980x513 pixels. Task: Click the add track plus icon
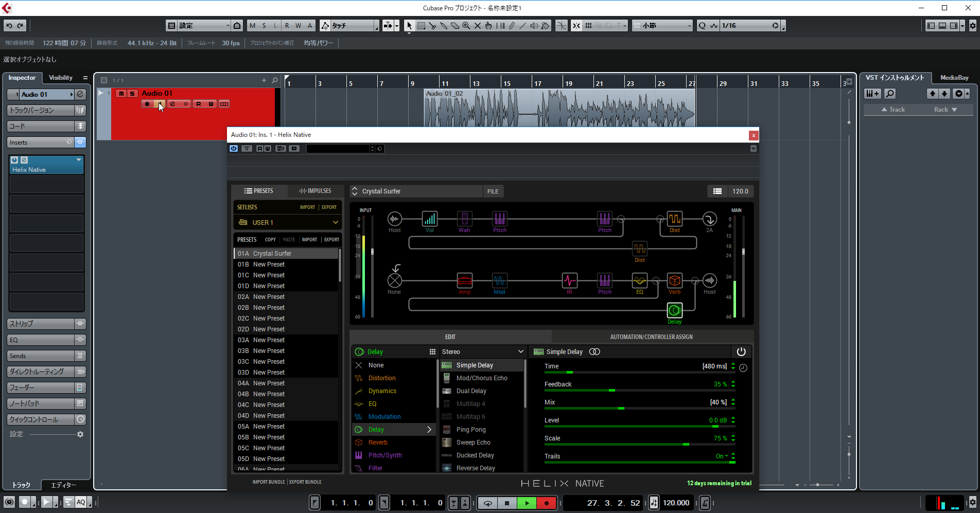[x=264, y=80]
